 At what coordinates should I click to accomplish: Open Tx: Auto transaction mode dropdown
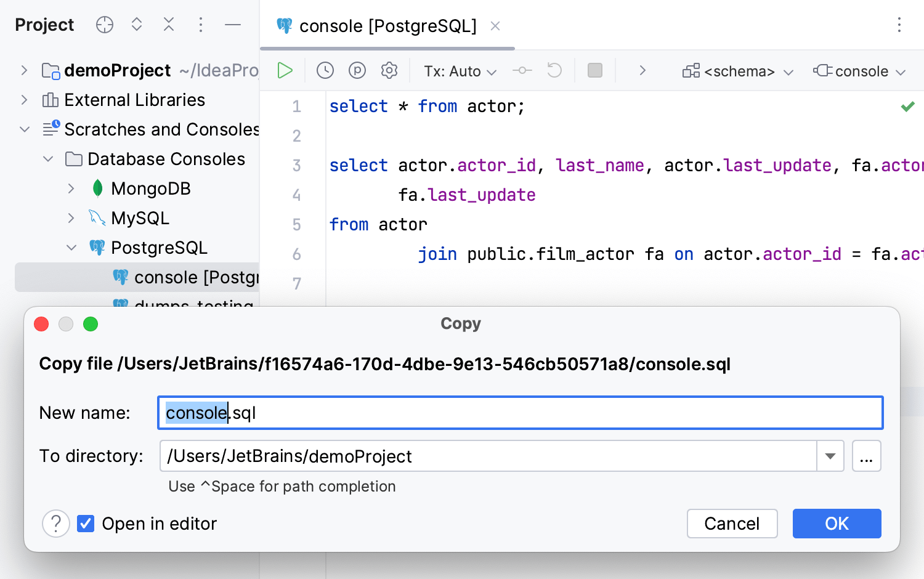coord(460,71)
